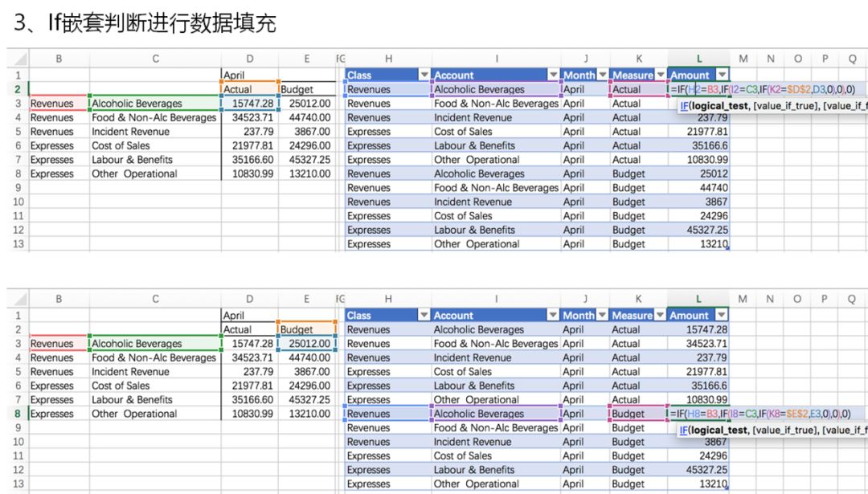Click select-all corner triangle in lower spreadsheet
The image size is (868, 494).
(x=19, y=299)
